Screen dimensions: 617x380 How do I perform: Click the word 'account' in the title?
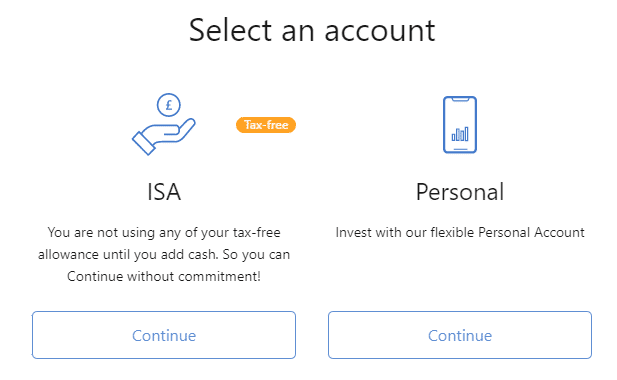tap(380, 31)
